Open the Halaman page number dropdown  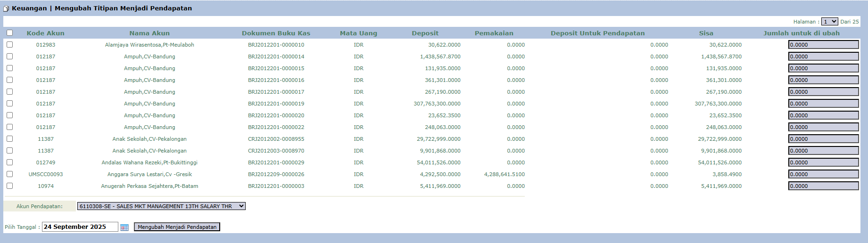[829, 22]
